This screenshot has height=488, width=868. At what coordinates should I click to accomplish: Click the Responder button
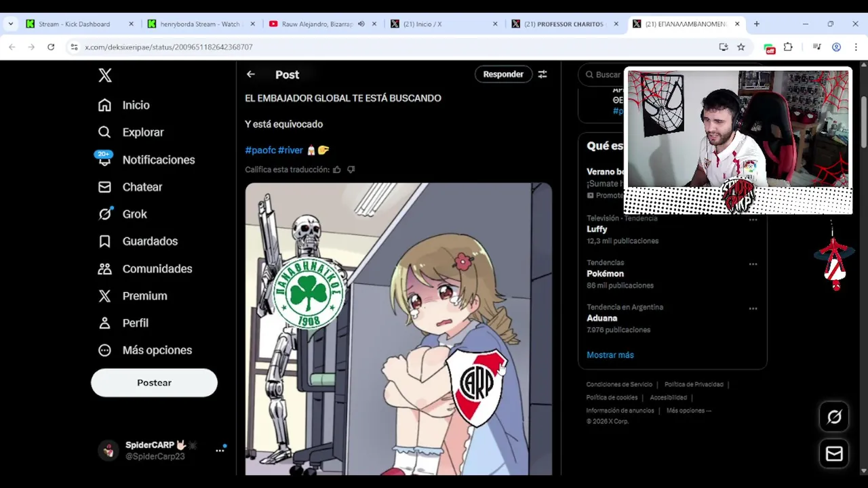coord(503,75)
